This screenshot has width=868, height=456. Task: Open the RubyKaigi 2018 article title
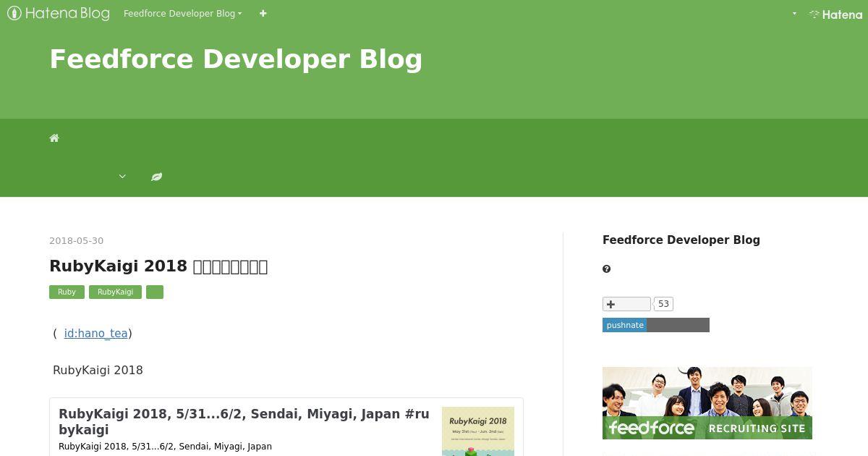pos(158,266)
